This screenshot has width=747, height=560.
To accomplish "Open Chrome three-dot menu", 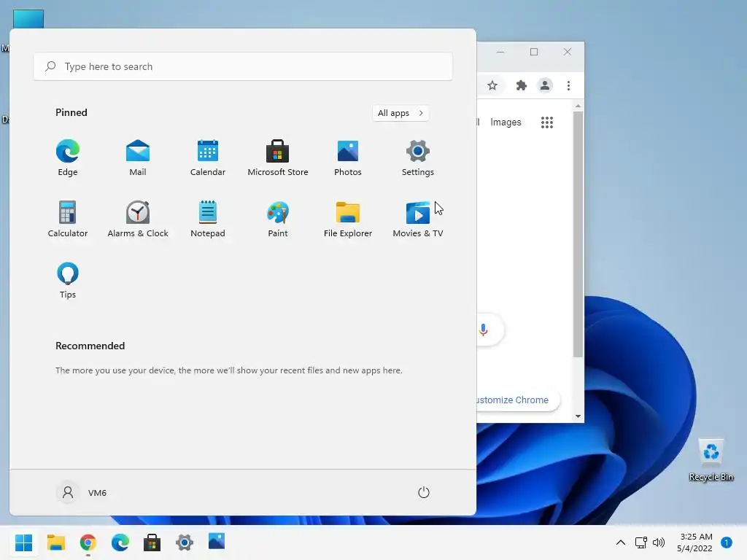I will coord(568,86).
